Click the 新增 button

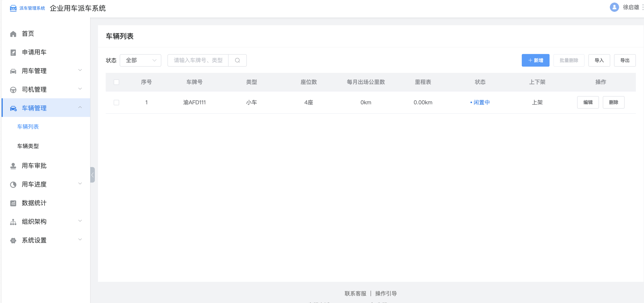pyautogui.click(x=536, y=60)
